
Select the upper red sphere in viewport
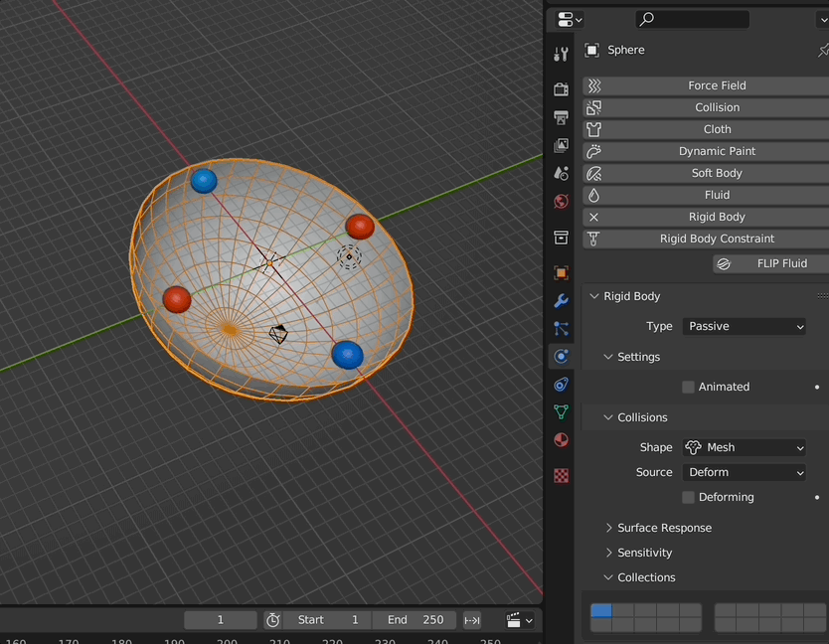point(360,227)
